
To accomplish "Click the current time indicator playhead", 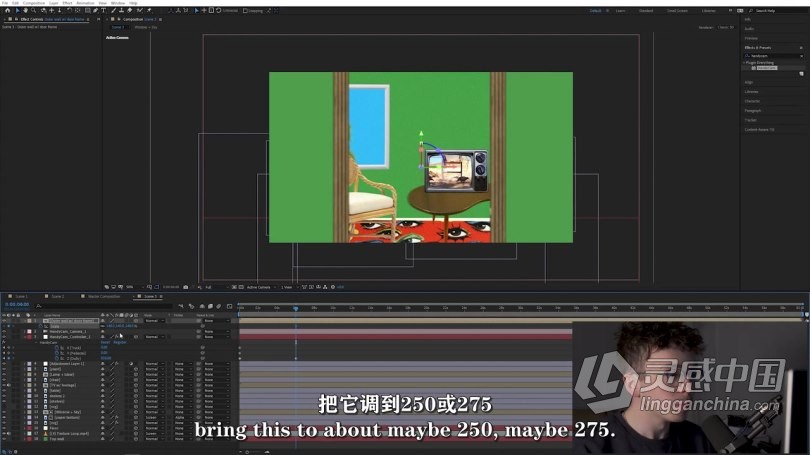I will click(295, 308).
